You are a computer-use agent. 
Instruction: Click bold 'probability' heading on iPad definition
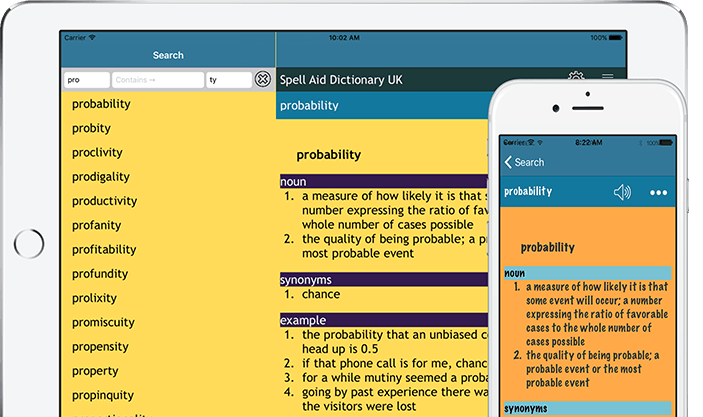click(x=329, y=155)
